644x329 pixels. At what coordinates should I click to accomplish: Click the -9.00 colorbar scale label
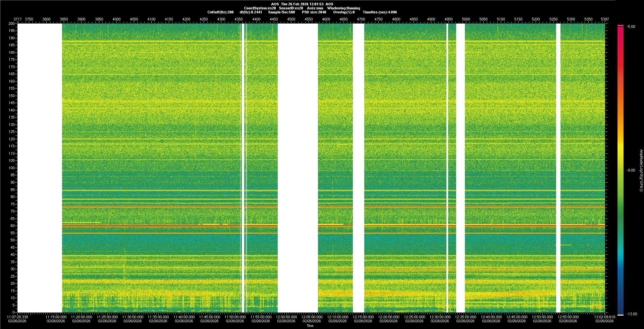tap(631, 171)
